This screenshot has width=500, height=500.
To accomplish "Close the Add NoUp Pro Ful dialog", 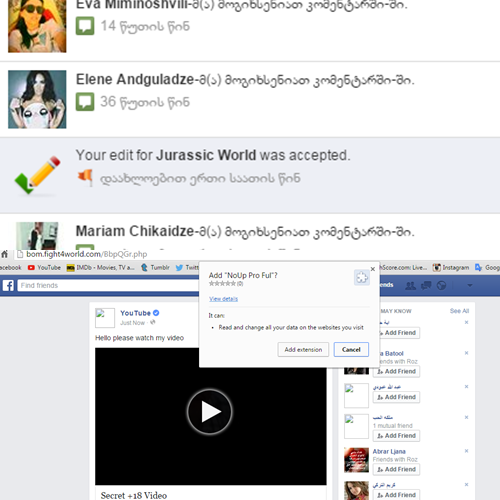I will point(373,269).
